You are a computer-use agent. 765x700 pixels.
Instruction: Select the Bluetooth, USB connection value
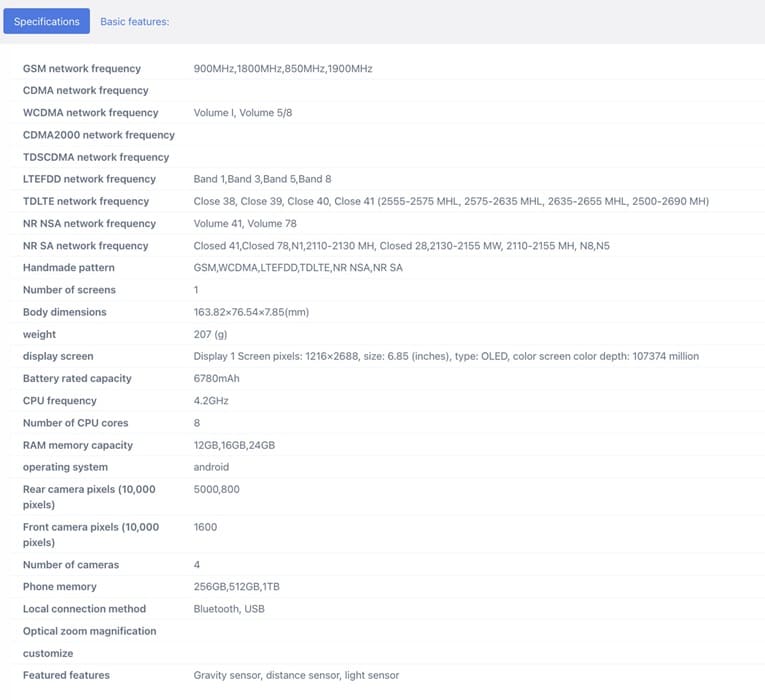(x=229, y=609)
